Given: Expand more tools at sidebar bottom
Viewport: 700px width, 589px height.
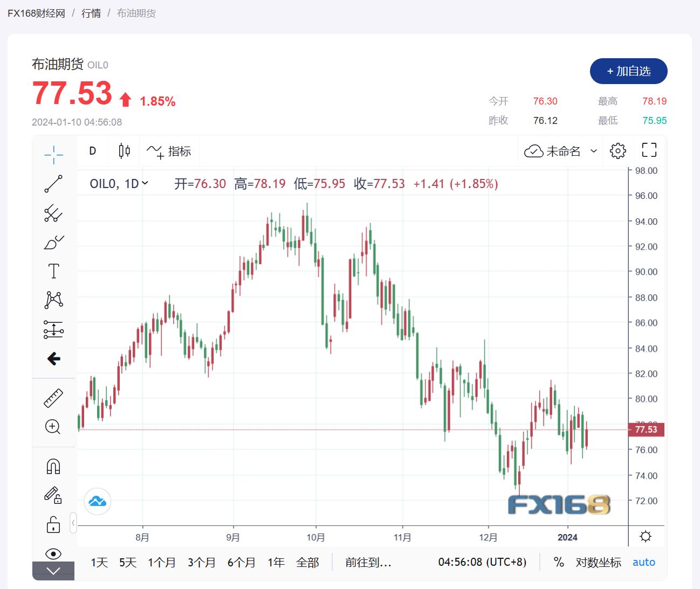Looking at the screenshot, I should coord(53,571).
